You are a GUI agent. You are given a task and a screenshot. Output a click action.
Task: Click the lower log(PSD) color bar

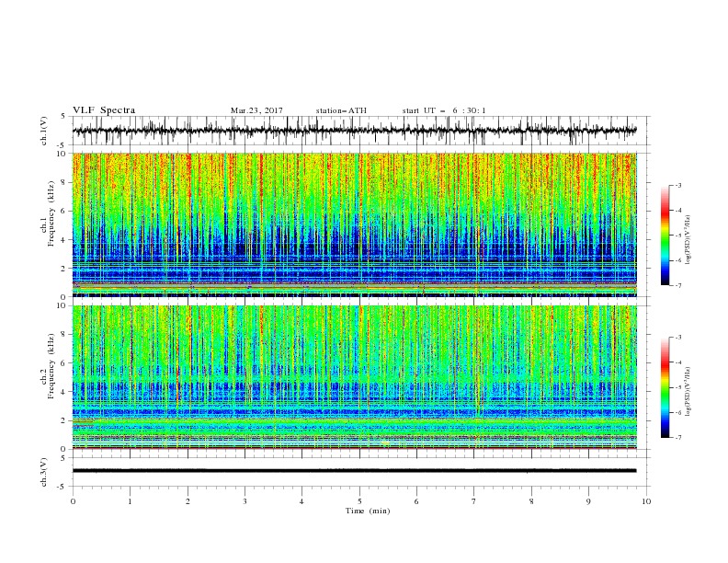coord(665,387)
